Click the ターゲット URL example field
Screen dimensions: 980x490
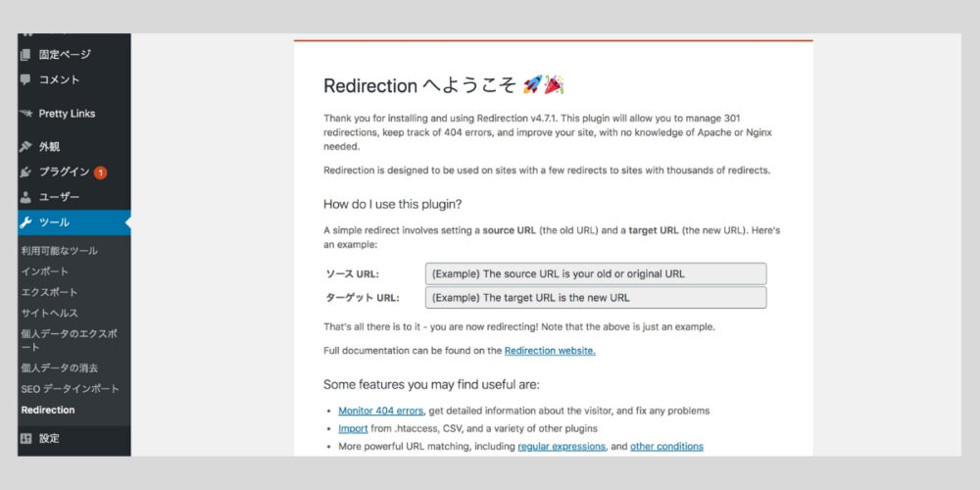pos(596,298)
